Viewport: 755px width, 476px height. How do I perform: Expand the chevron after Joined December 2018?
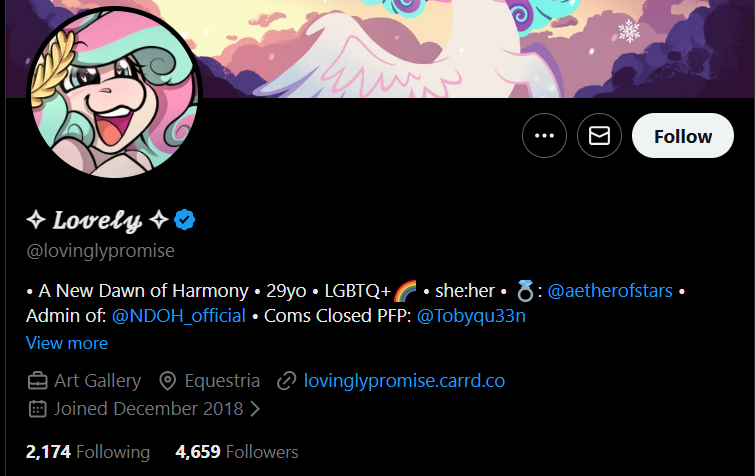(255, 409)
